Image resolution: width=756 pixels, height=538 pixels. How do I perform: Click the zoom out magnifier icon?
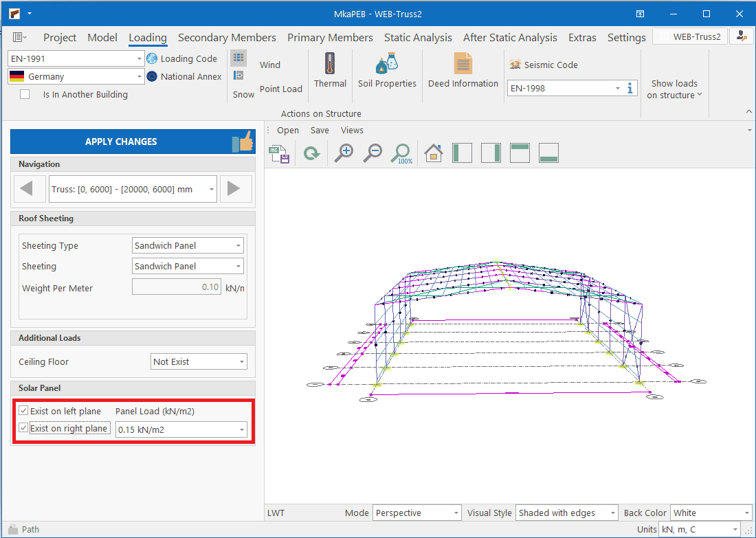(x=372, y=153)
